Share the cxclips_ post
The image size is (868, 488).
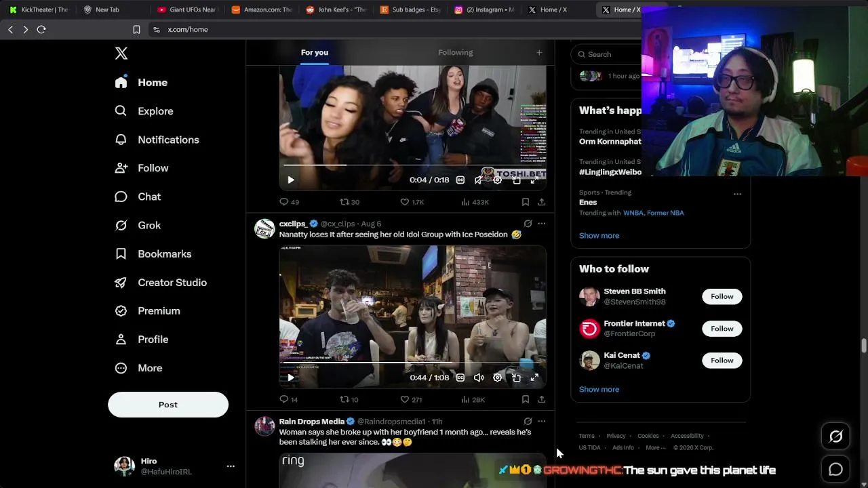click(541, 399)
